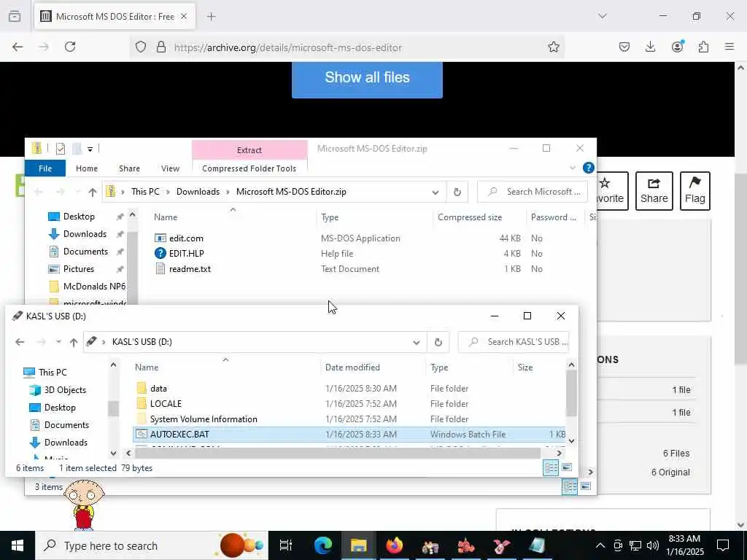The width and height of the screenshot is (747, 560).
Task: Switch USB window to details view icon
Action: pyautogui.click(x=551, y=467)
